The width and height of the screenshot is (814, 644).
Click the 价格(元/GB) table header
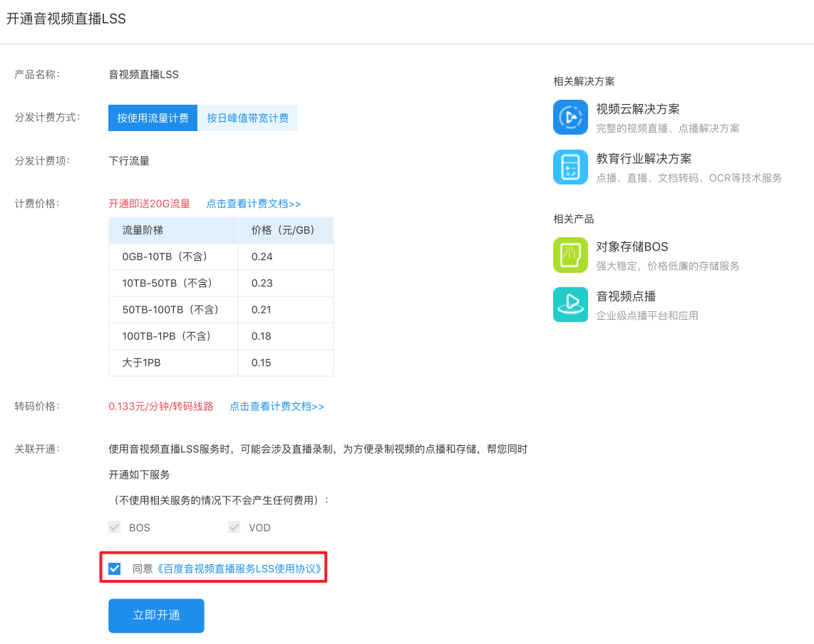pos(286,230)
